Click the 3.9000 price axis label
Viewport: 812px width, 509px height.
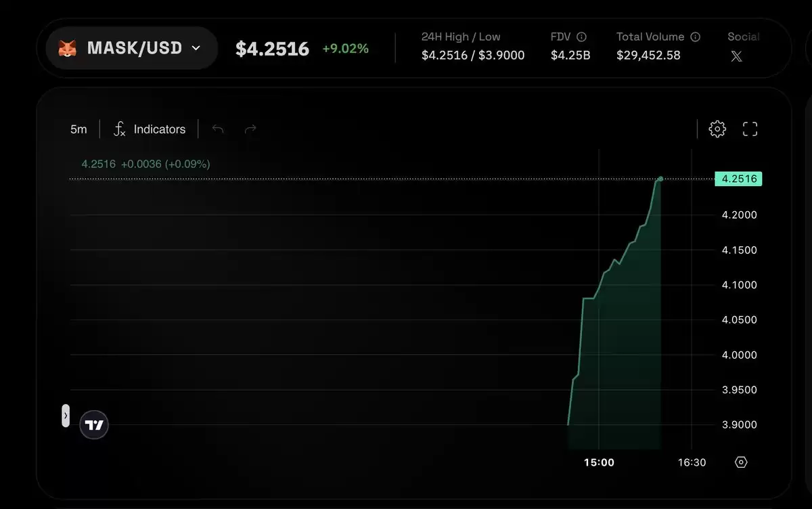click(739, 425)
